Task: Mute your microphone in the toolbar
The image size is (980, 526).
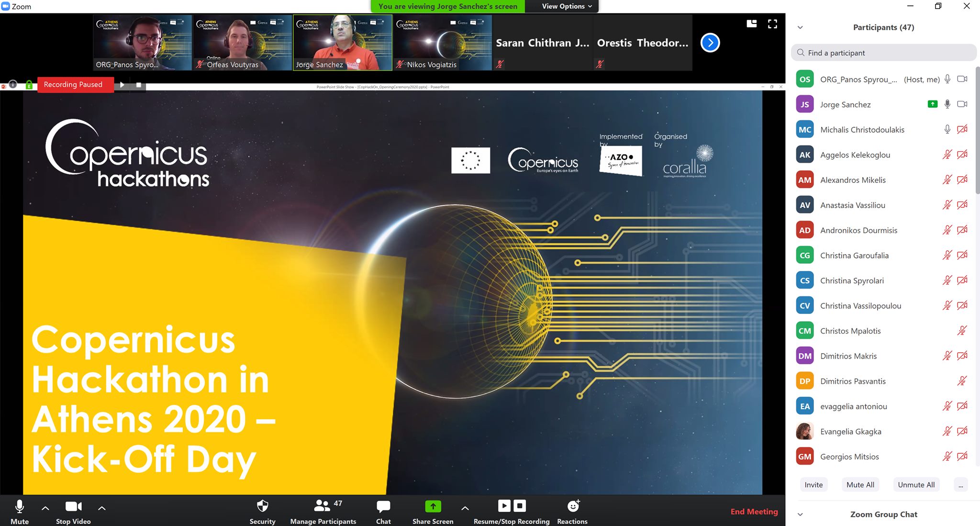Action: pos(20,511)
